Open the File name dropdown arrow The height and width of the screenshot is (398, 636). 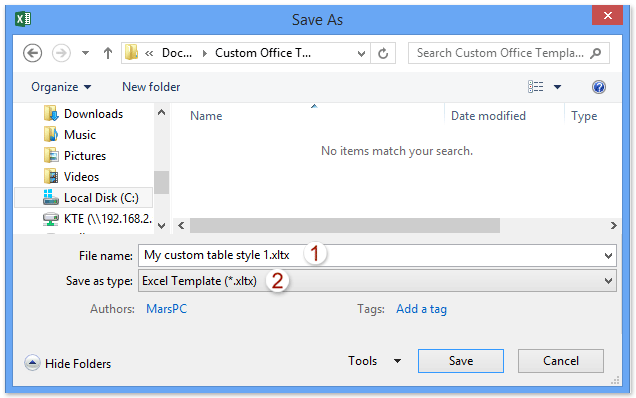[608, 256]
